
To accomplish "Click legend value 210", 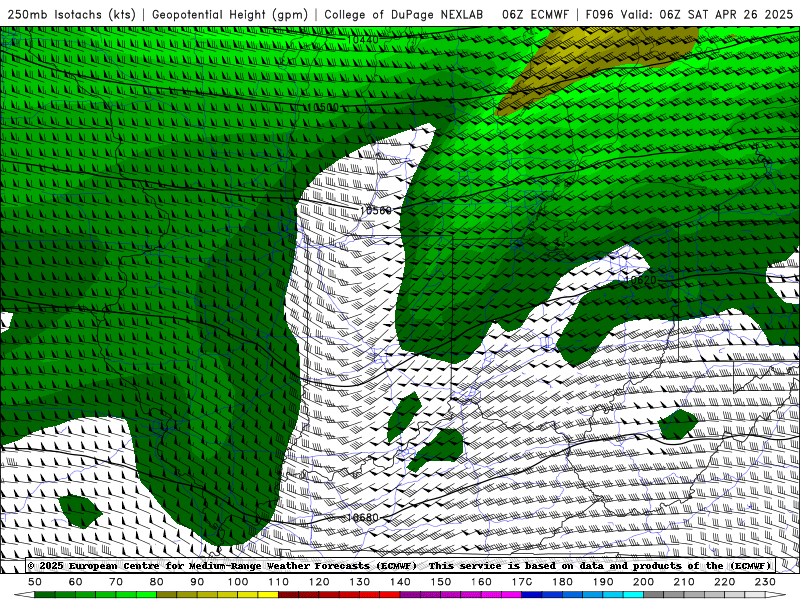I will click(x=684, y=582).
